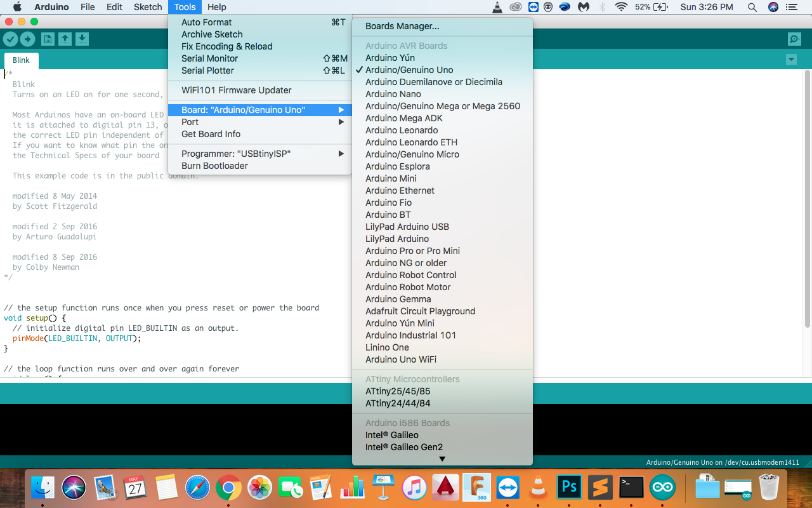Image resolution: width=812 pixels, height=508 pixels.
Task: Open the tab dropdown arrow at right
Action: (791, 60)
